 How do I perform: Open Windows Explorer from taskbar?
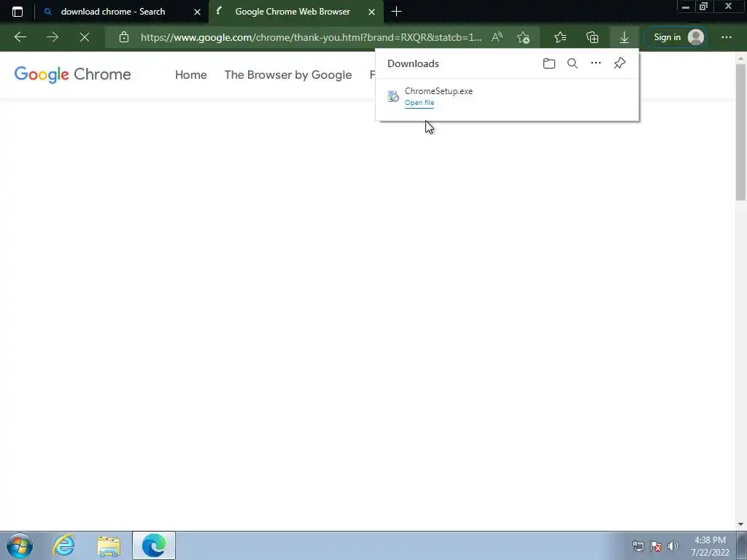tap(109, 545)
